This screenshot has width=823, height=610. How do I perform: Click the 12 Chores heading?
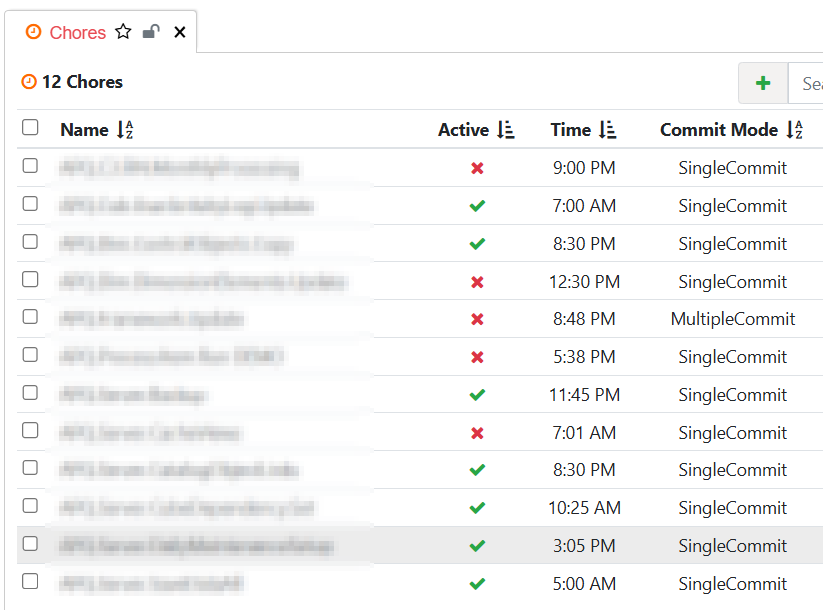point(82,82)
